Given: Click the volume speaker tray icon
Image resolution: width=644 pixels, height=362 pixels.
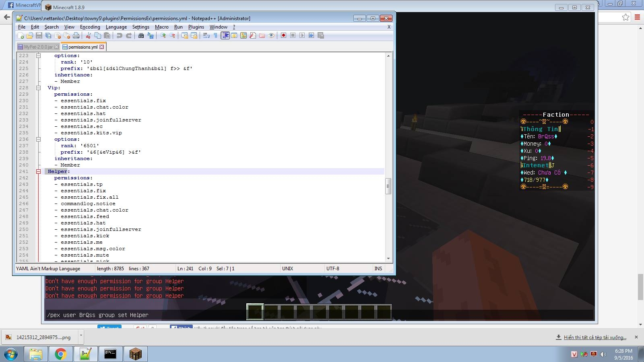Looking at the screenshot, I should pos(603,354).
